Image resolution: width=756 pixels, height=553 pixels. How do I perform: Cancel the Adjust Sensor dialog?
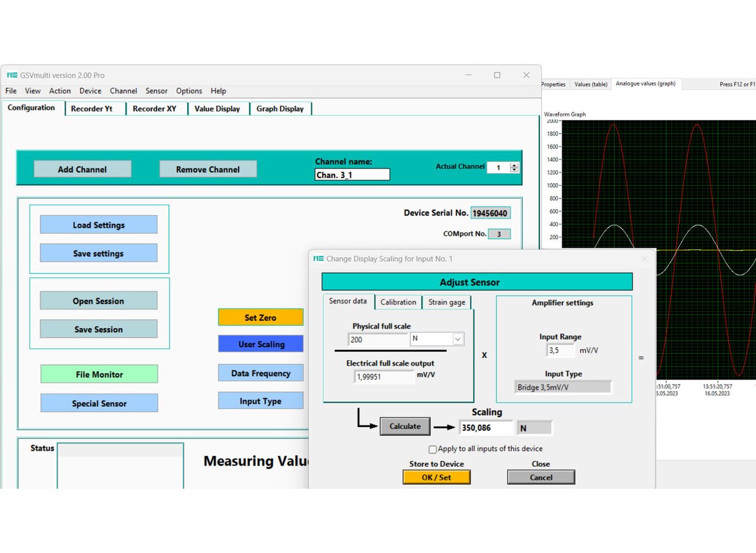click(x=541, y=477)
